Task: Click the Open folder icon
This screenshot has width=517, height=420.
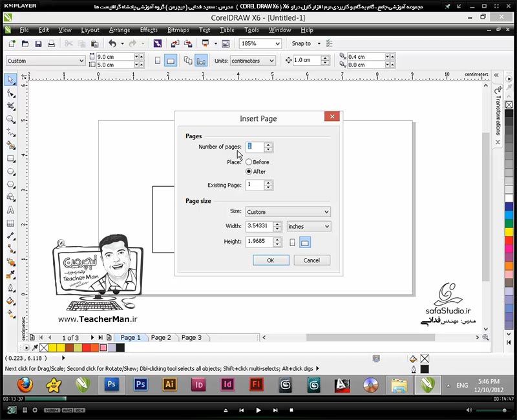Action: tap(25, 43)
